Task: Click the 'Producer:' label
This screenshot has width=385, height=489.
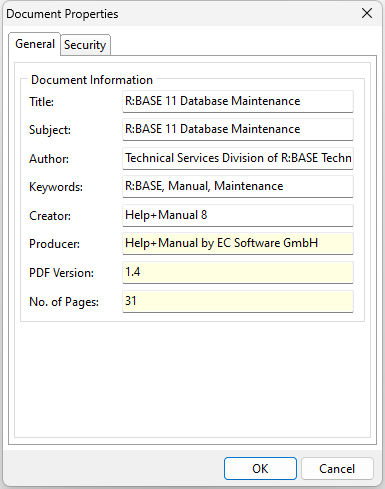Action: tap(54, 244)
